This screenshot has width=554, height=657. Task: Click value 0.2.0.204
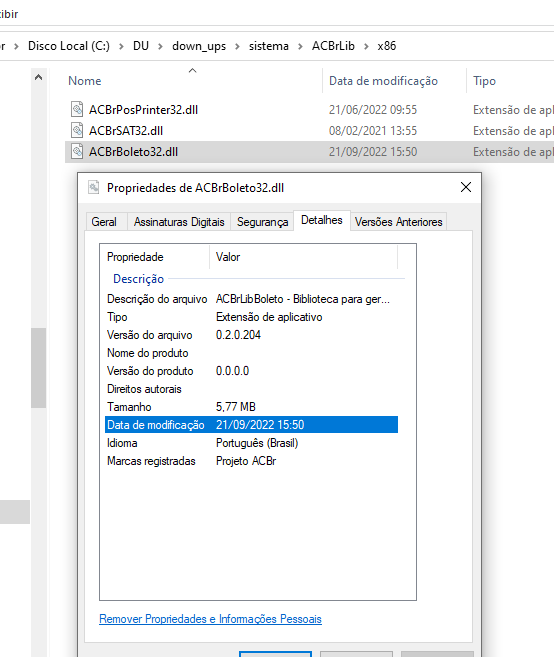238,335
